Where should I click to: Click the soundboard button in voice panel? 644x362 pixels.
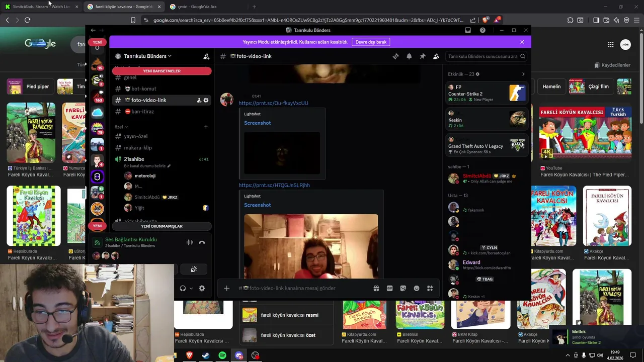point(194,269)
